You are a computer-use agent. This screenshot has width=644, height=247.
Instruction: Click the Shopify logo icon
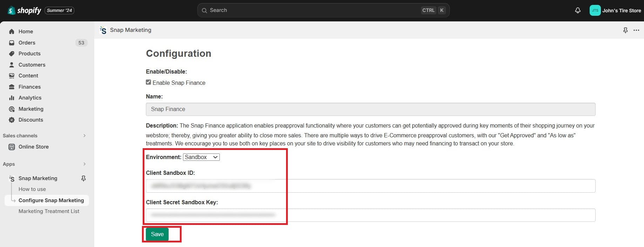(12, 11)
